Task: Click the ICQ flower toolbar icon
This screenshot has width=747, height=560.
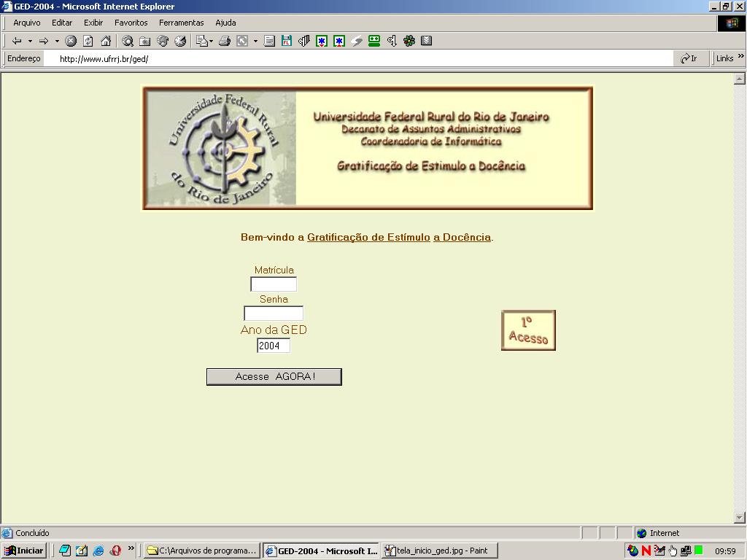Action: pos(409,41)
